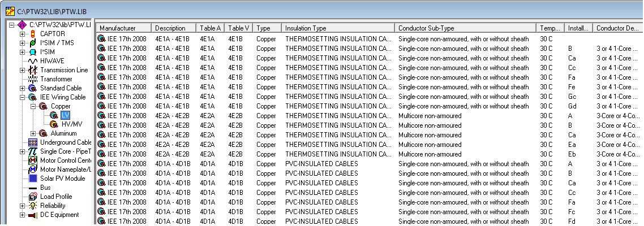Collapse the Copper subtree node
Screen dimensions: 644x226
click(x=32, y=106)
